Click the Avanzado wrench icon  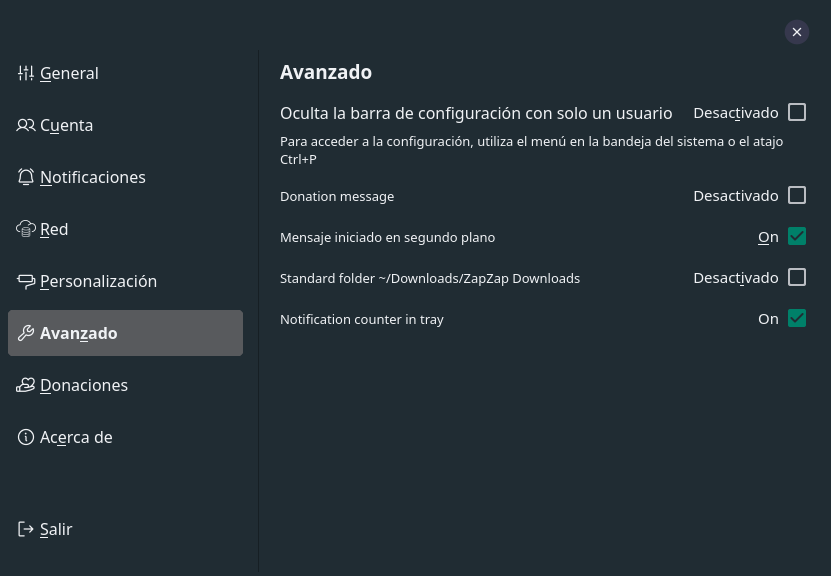(25, 333)
